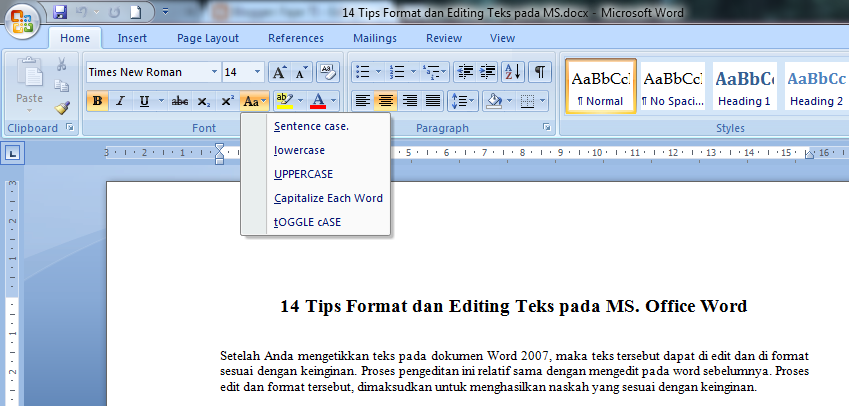The width and height of the screenshot is (849, 406).
Task: Select the tab stop type selector
Action: (x=13, y=154)
